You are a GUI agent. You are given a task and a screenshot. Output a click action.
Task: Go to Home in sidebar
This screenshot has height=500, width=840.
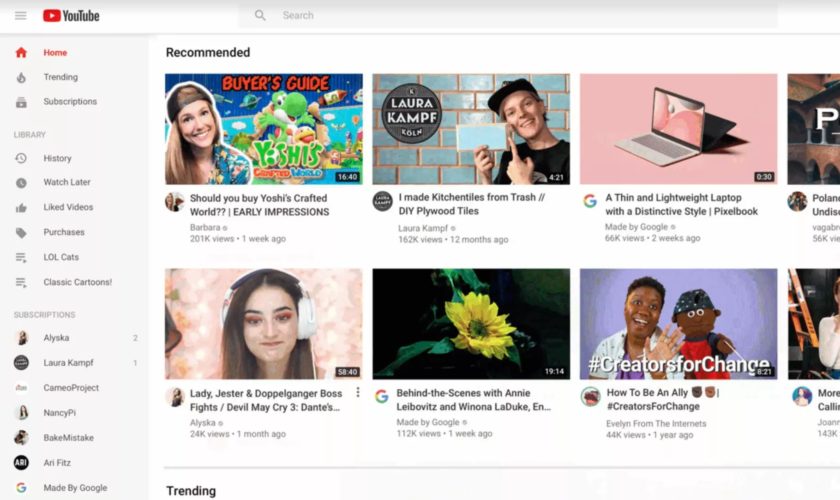pyautogui.click(x=55, y=52)
